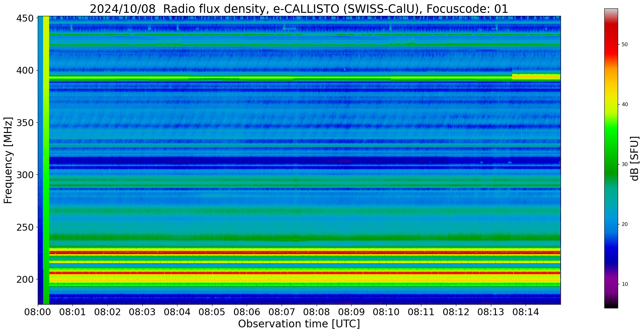Click the 08:09 time tick label

(351, 311)
